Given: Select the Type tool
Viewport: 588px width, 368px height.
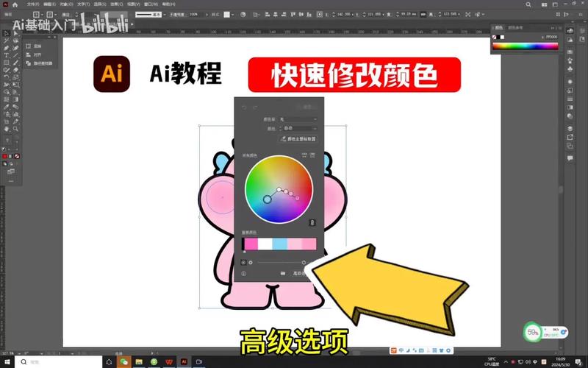Looking at the screenshot, I should click(x=6, y=55).
